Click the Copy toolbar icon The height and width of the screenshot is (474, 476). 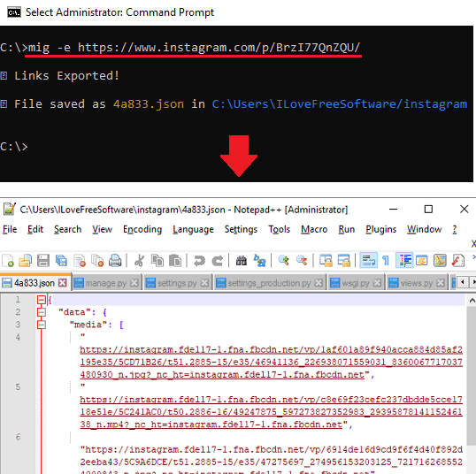[x=157, y=261]
